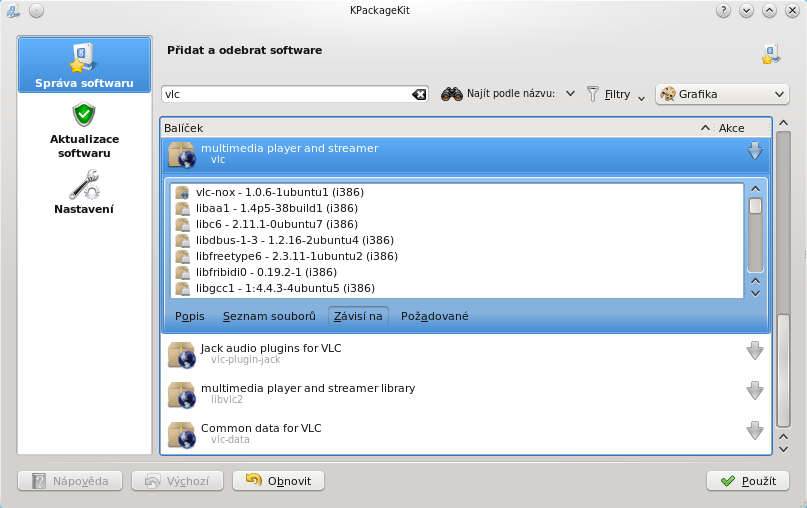Open Správa softwaru section
This screenshot has height=508, width=807.
(84, 64)
